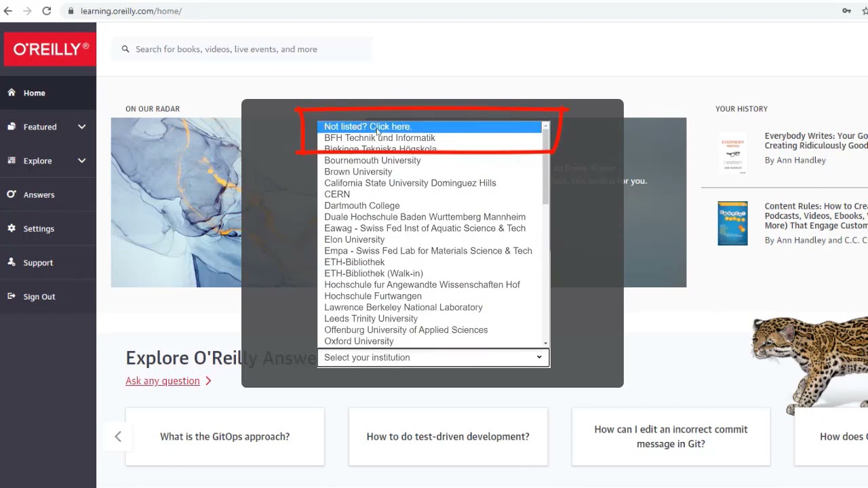The height and width of the screenshot is (488, 868).
Task: Select BFH Technik und Informatik
Action: click(429, 138)
